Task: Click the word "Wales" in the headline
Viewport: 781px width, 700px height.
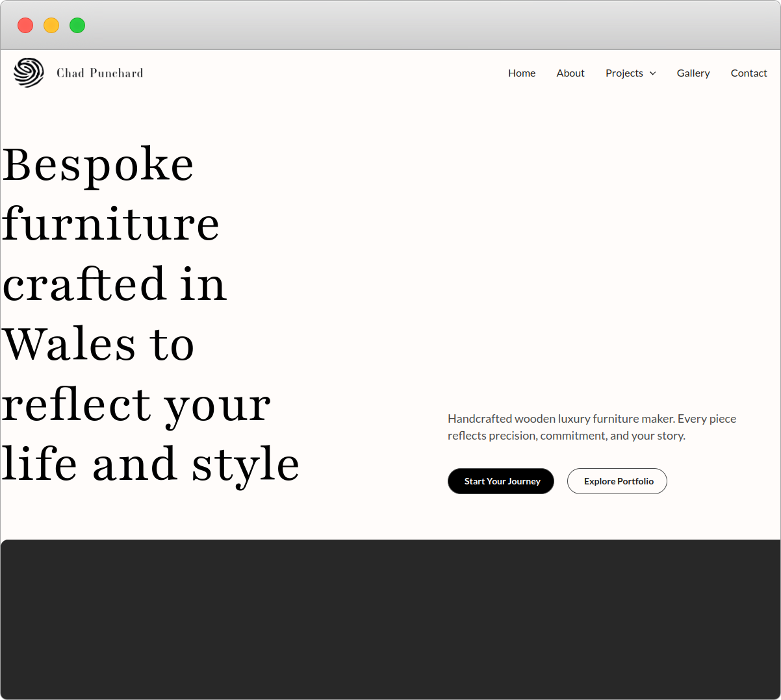Action: coord(69,344)
